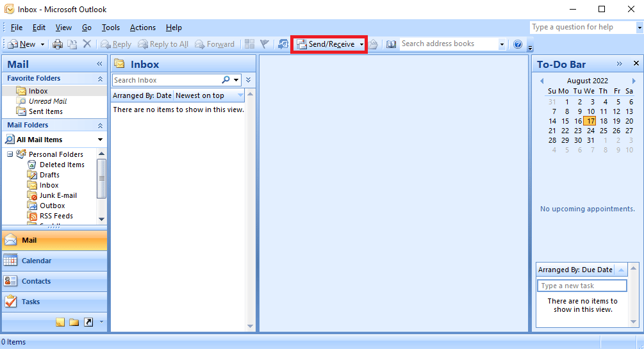Select the Junk E-mail folder
Screen dimensions: 644x349
(x=58, y=195)
